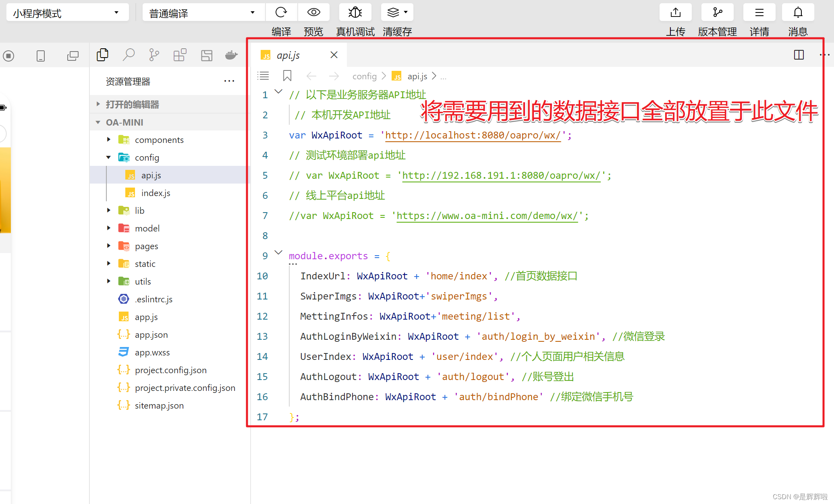This screenshot has height=504, width=834.
Task: Click the compile/build icon
Action: (280, 12)
